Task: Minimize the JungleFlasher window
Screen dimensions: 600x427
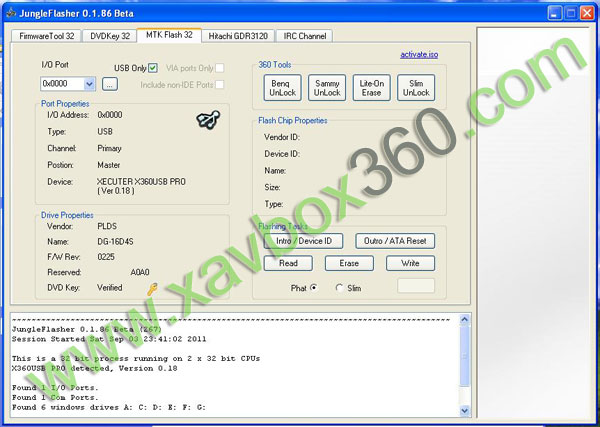Action: (x=554, y=13)
